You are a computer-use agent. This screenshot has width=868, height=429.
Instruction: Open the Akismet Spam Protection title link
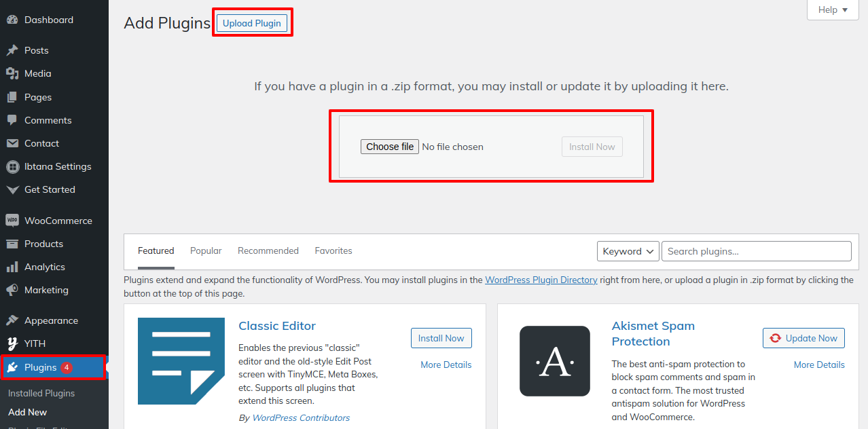653,333
